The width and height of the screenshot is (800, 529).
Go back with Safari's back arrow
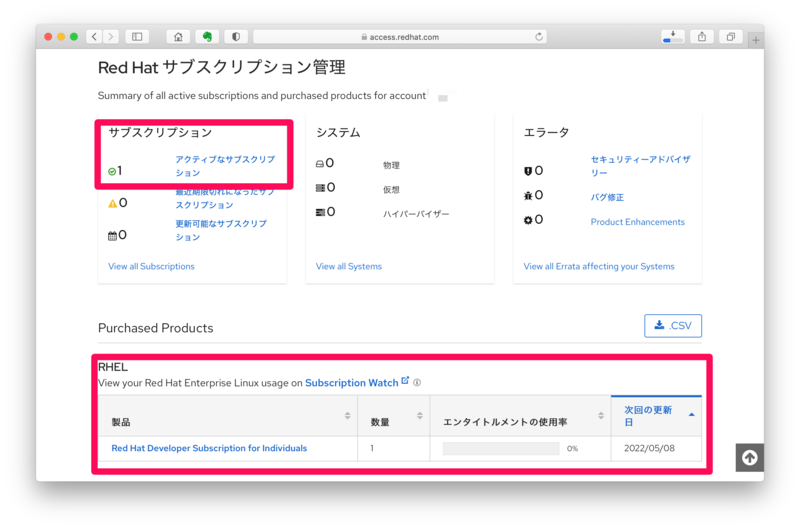94,37
